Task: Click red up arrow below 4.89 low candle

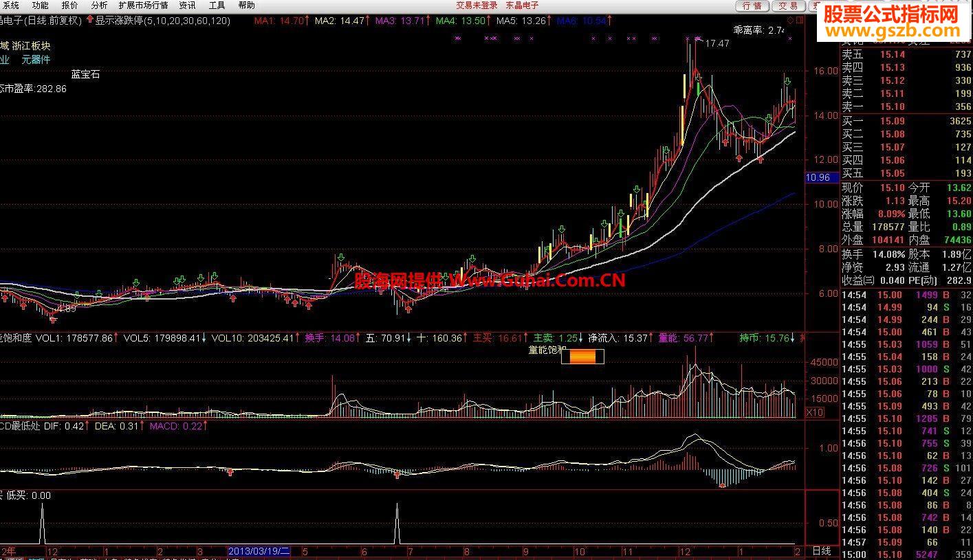Action: click(53, 318)
